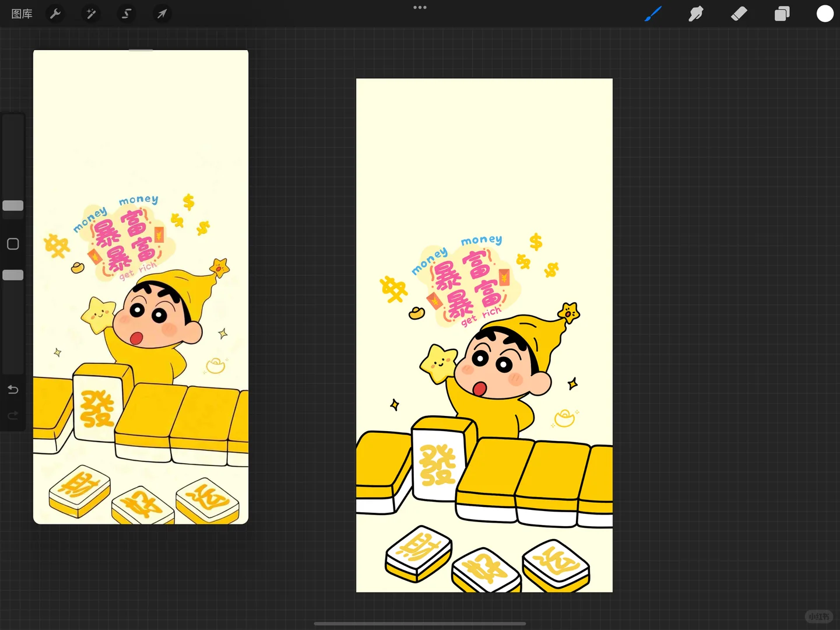
Task: Tap the square Modify button in sidebar
Action: tap(13, 244)
